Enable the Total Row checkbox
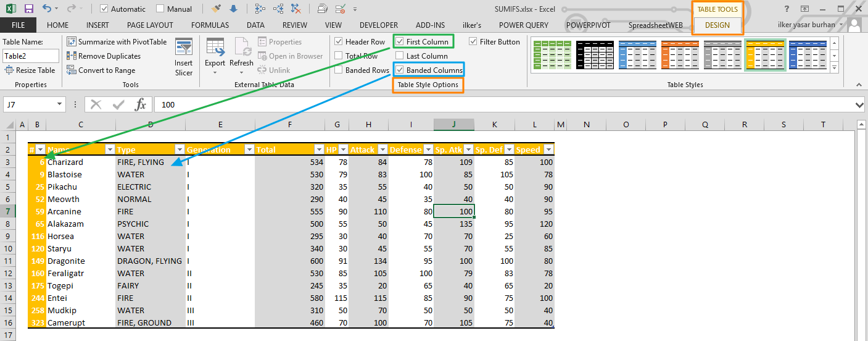 pyautogui.click(x=339, y=56)
